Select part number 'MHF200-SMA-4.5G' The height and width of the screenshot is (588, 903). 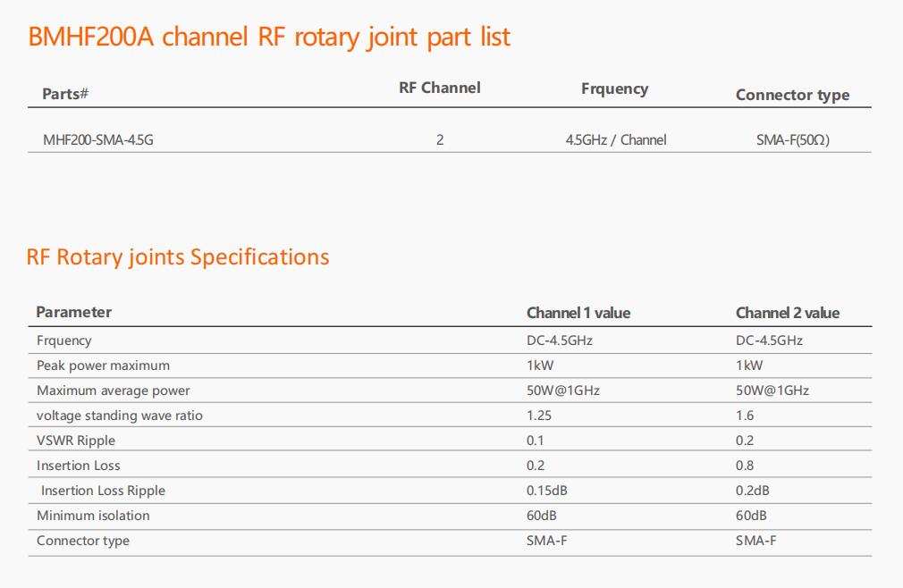tap(98, 139)
